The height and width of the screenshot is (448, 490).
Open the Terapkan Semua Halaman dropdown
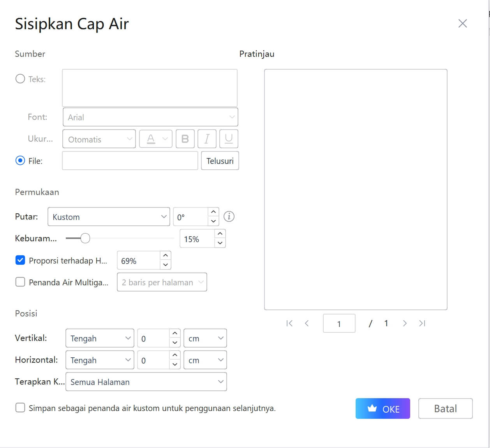(x=146, y=382)
